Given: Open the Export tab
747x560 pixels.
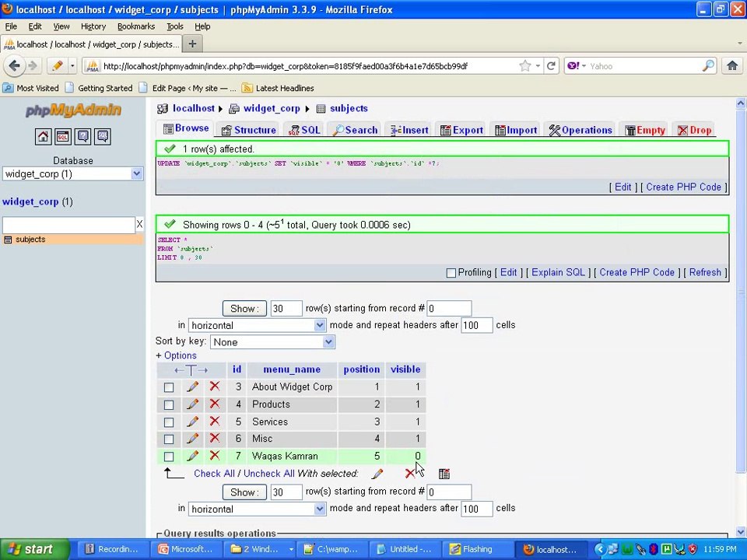Looking at the screenshot, I should [461, 130].
